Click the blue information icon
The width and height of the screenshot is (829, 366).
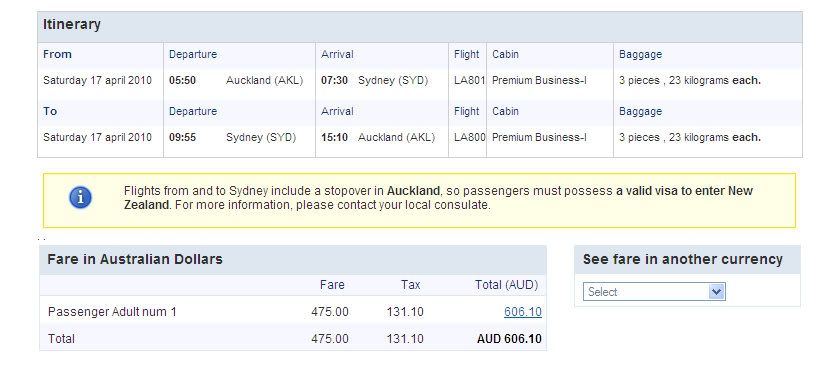pos(80,198)
